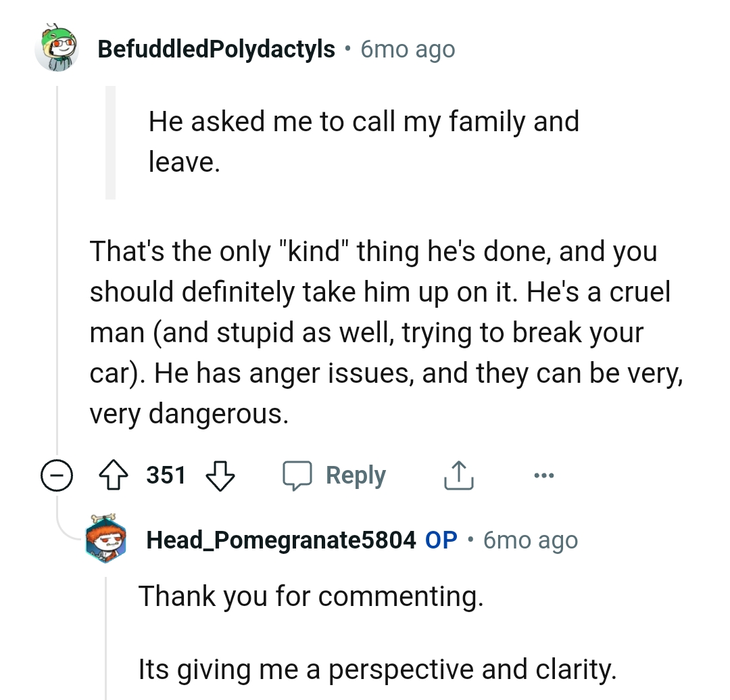Click the share icon under the comment
Image resolution: width=730 pixels, height=700 pixels.
[x=458, y=475]
